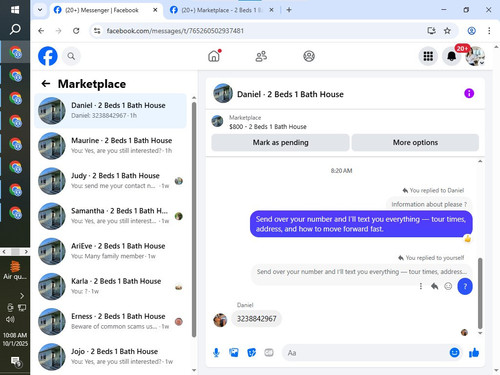Open the Air quality weather widget
This screenshot has height=375, width=500.
click(15, 270)
